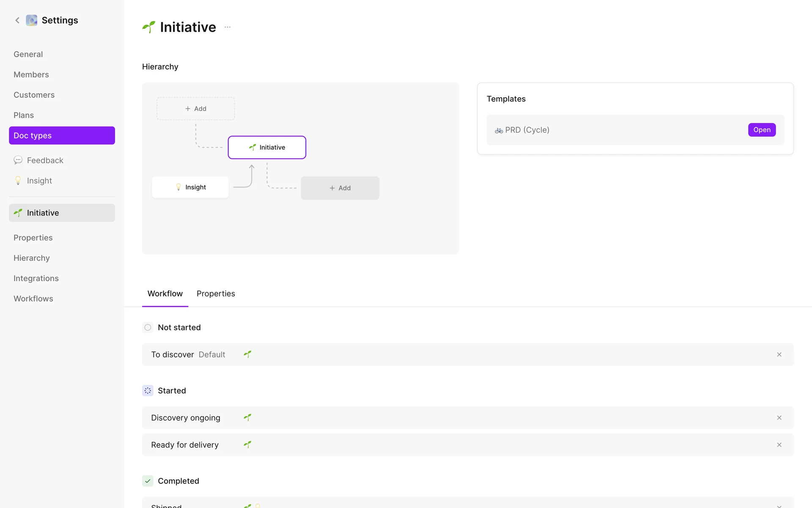The image size is (812, 508).
Task: Click the Not started status circle icon
Action: 148,327
